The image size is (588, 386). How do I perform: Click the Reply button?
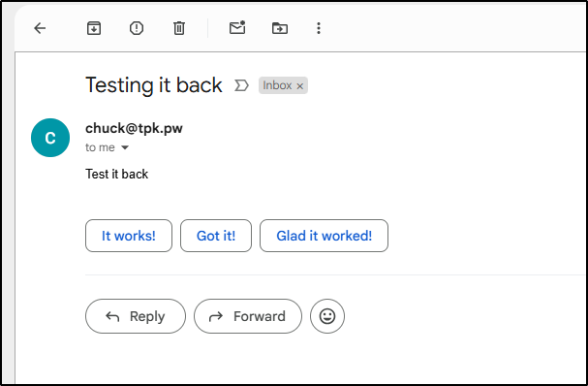pos(136,316)
